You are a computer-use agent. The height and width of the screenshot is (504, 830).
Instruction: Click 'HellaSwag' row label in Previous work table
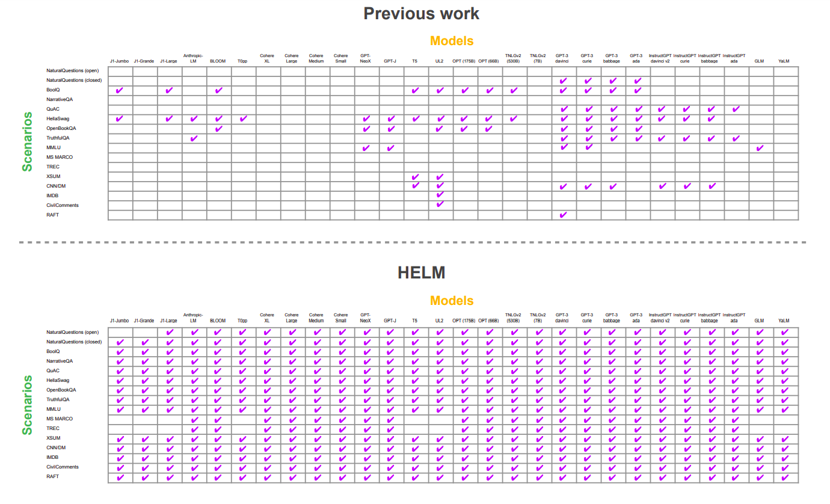(58, 119)
